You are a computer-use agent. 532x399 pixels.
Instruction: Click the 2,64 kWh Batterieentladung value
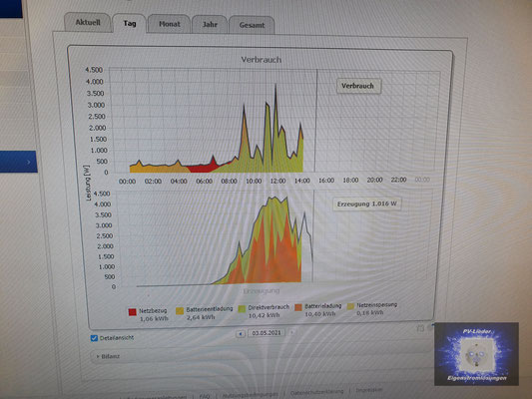pyautogui.click(x=201, y=317)
